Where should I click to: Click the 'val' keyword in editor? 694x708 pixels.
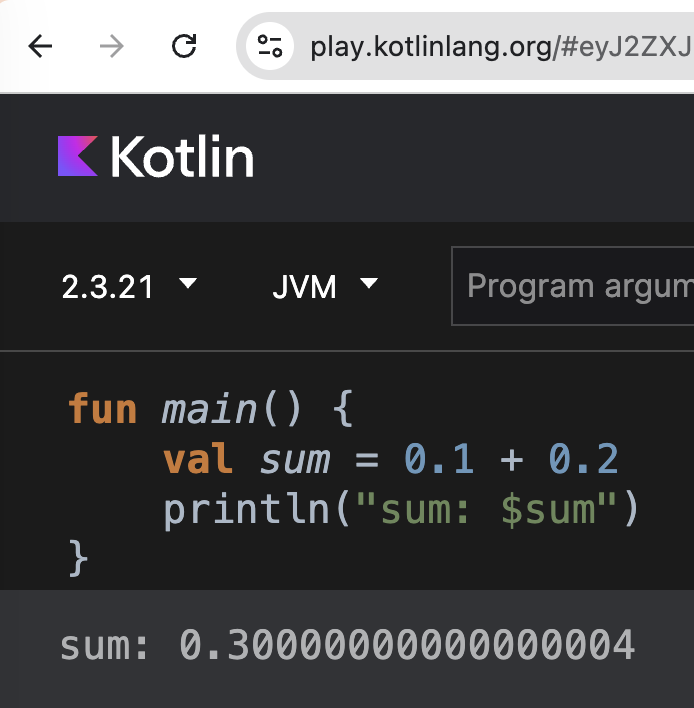point(198,459)
